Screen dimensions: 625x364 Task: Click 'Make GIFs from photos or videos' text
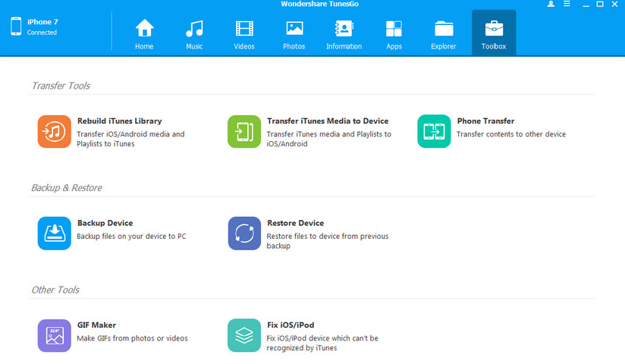pyautogui.click(x=132, y=338)
